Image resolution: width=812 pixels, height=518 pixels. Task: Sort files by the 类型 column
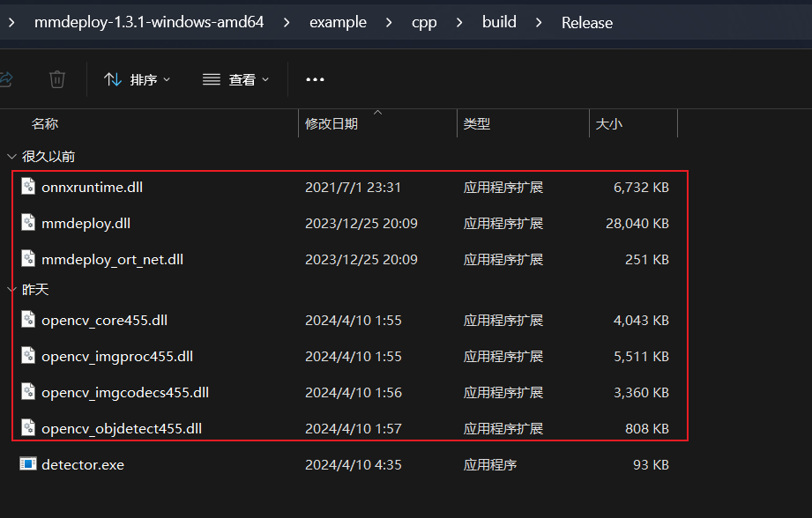(476, 122)
